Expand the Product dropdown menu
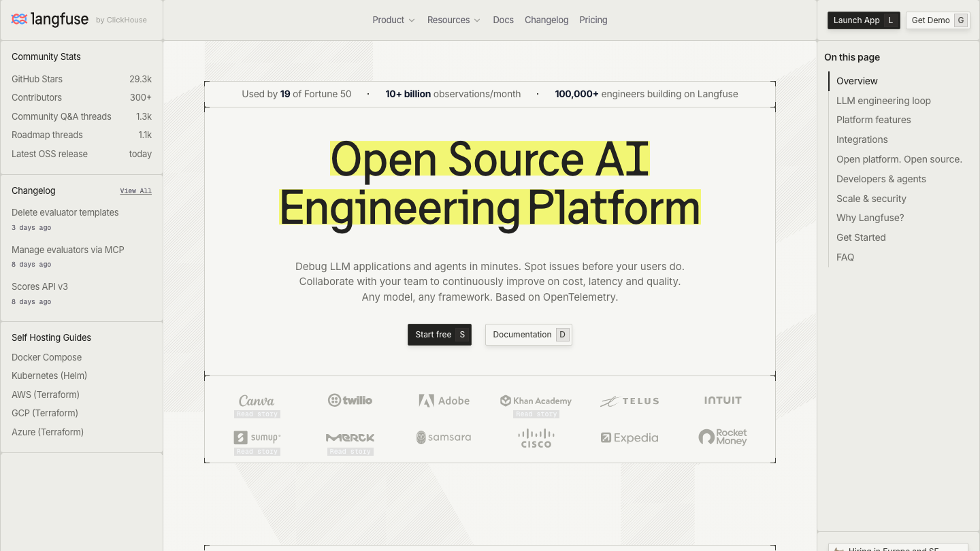The height and width of the screenshot is (551, 980). (x=393, y=20)
